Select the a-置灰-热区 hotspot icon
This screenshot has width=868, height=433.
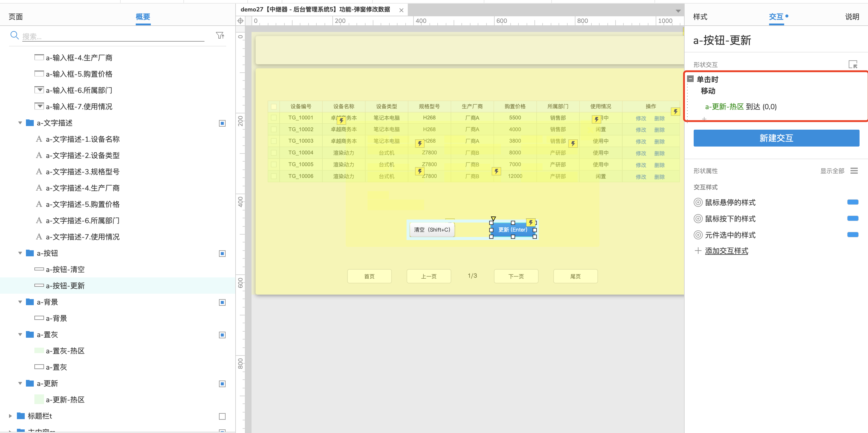(39, 351)
